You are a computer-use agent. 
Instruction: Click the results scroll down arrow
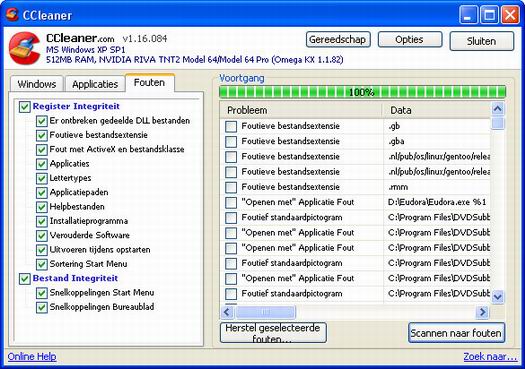click(498, 297)
